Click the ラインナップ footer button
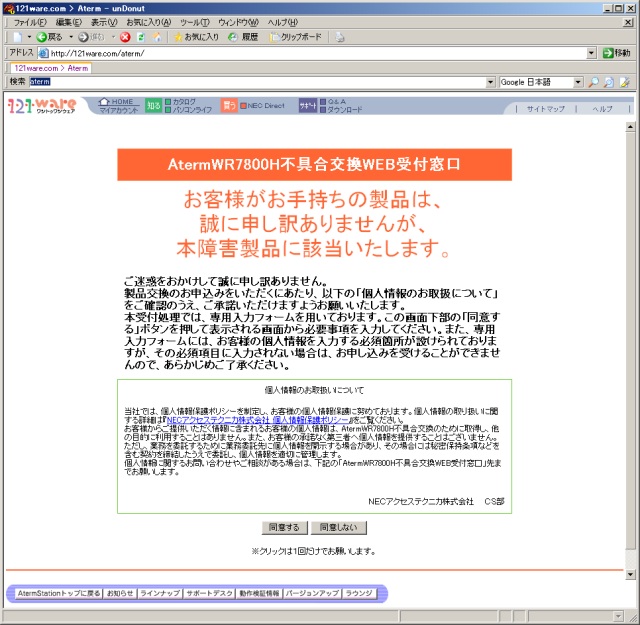Image resolution: width=640 pixels, height=625 pixels. 160,593
